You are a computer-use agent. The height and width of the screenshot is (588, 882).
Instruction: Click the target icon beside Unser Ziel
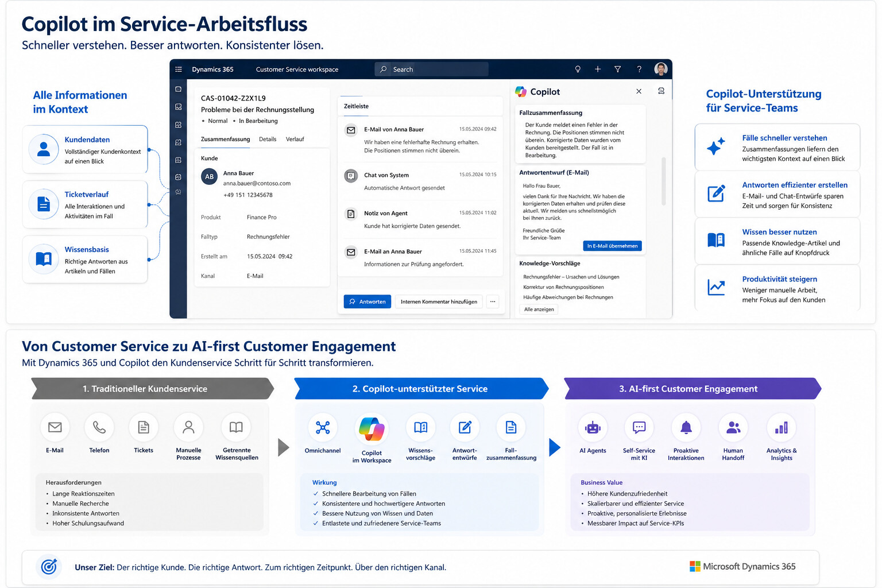pyautogui.click(x=49, y=567)
